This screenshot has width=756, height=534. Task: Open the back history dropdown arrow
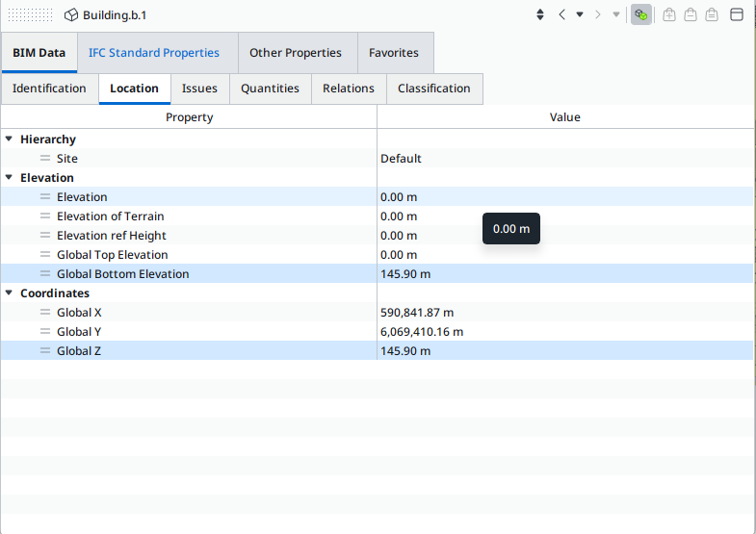[x=580, y=15]
